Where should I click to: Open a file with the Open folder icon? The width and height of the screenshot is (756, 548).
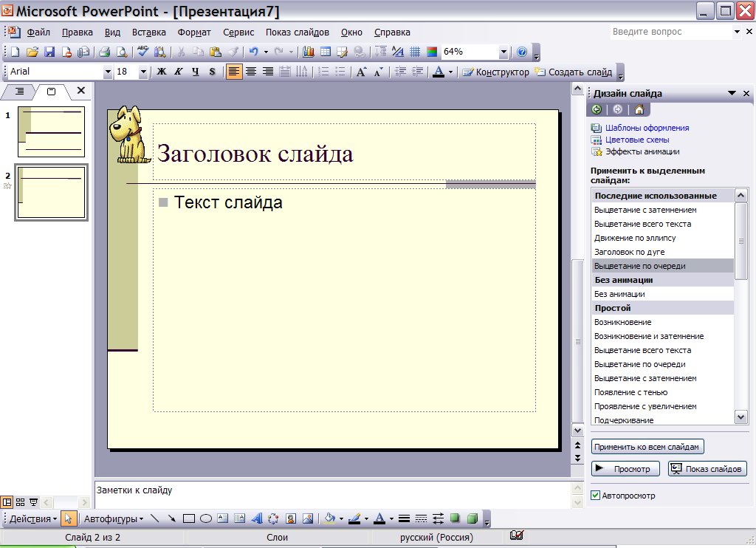pyautogui.click(x=32, y=52)
